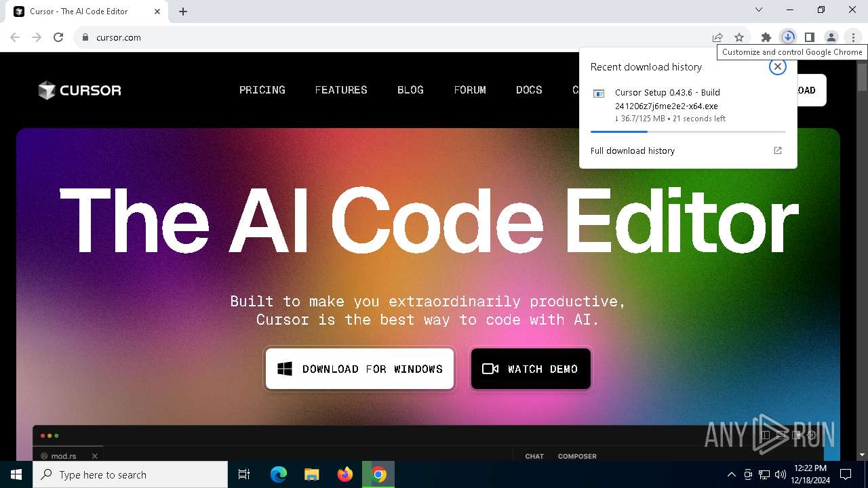
Task: Open full download history in new tab icon
Action: [x=778, y=150]
